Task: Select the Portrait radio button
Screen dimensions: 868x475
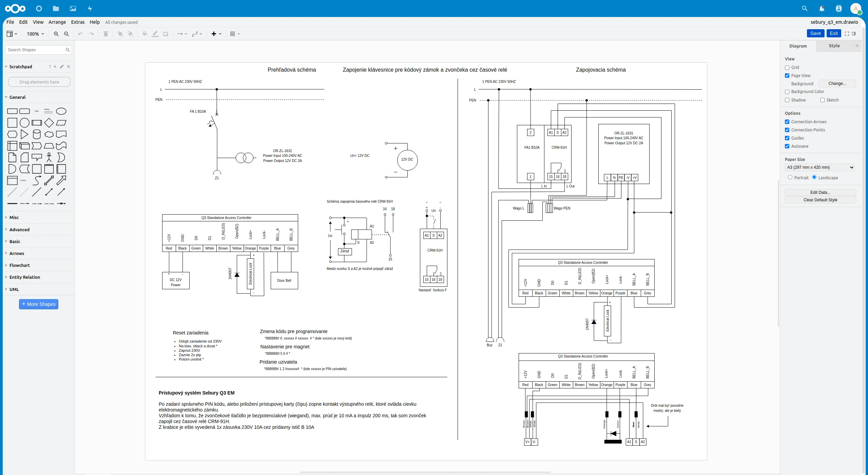Action: (x=790, y=177)
